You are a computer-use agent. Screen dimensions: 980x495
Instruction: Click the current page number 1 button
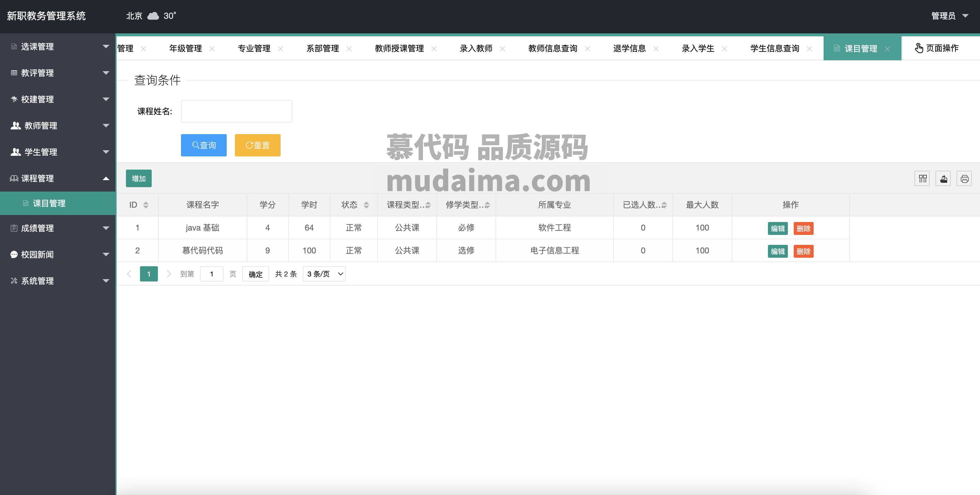149,274
